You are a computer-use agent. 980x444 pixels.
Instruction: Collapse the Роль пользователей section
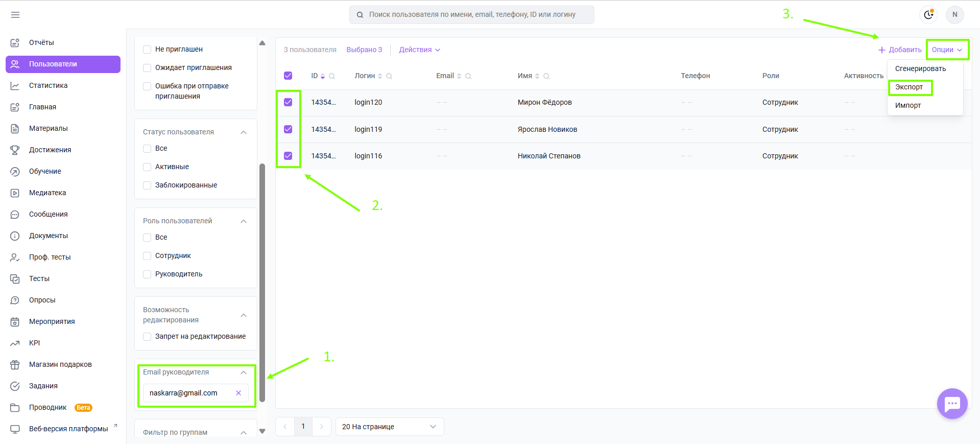(244, 221)
